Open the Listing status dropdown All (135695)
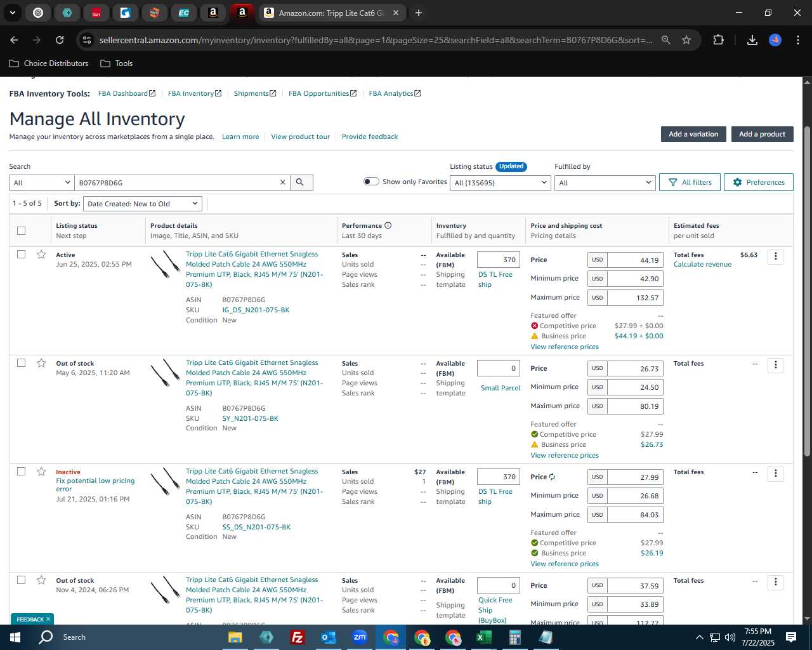 coord(500,183)
